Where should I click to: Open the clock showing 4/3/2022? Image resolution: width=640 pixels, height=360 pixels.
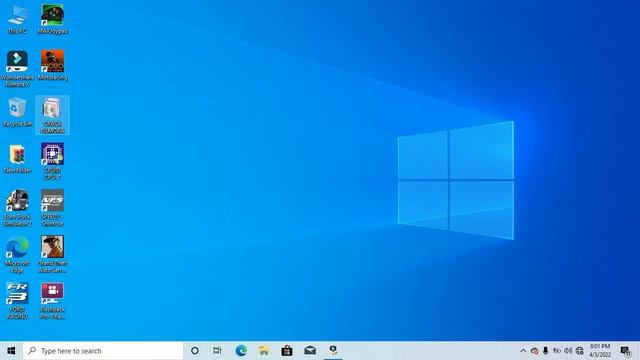[x=600, y=351]
